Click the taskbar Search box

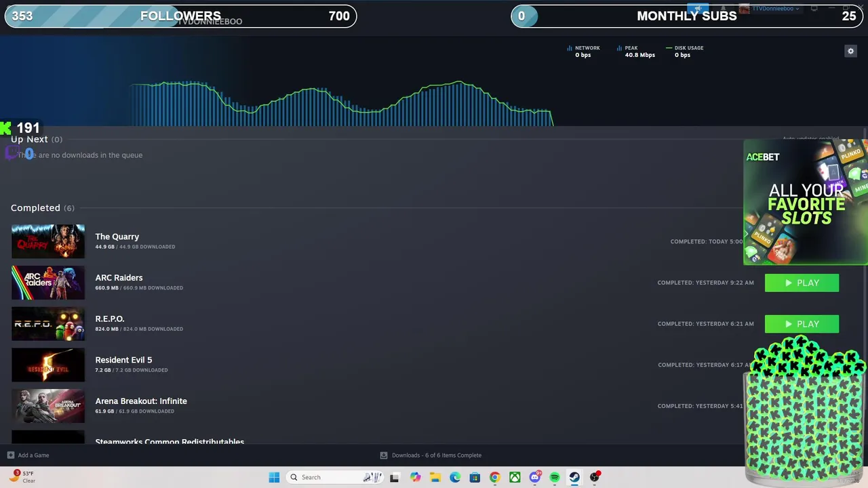(x=334, y=477)
